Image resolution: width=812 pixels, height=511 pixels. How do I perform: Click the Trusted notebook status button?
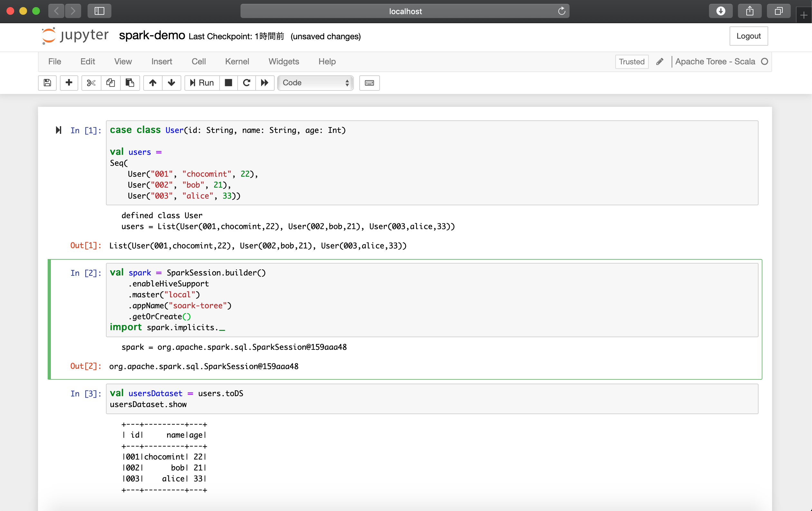click(631, 62)
